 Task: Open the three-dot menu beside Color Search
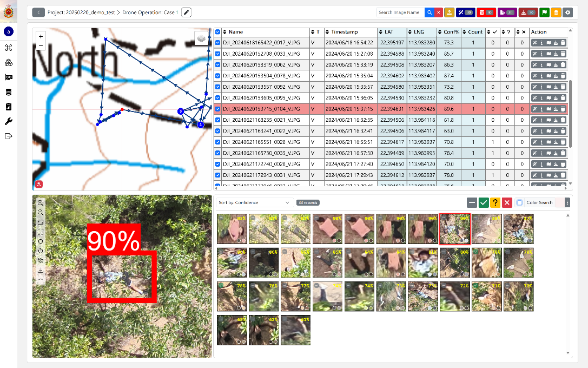tap(567, 202)
